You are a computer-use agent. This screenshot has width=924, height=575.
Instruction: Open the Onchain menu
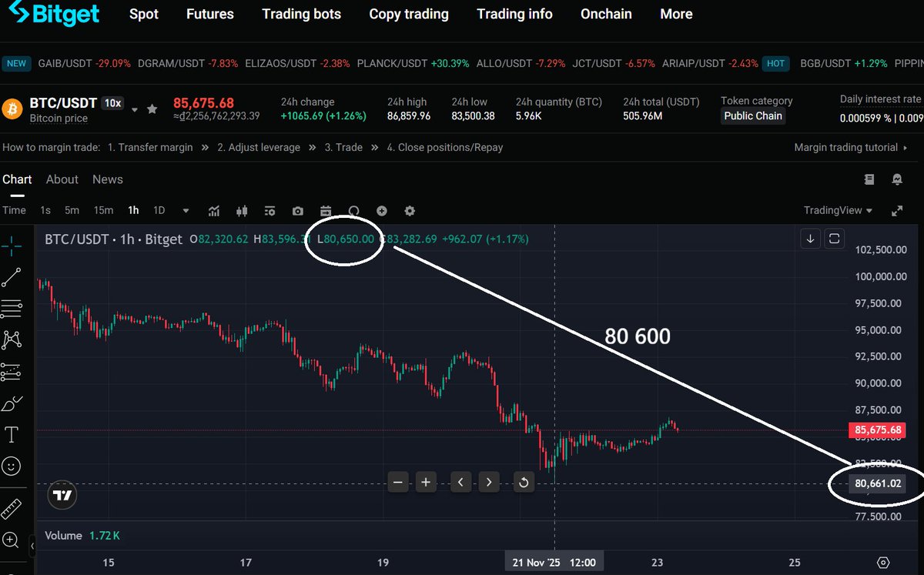click(x=606, y=14)
